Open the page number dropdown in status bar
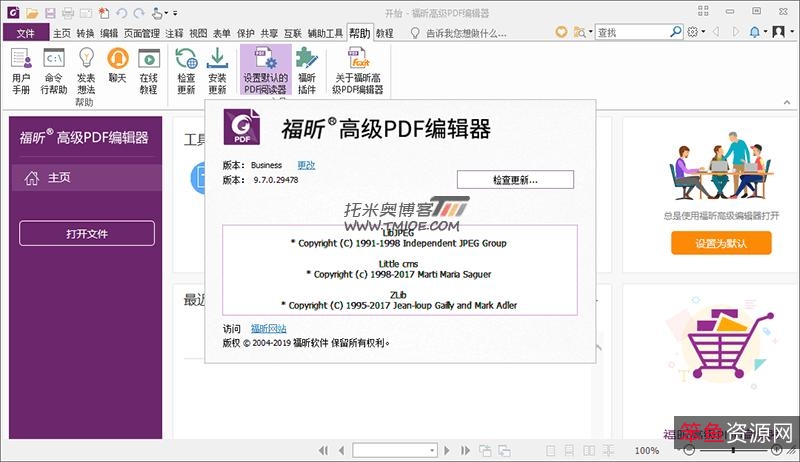This screenshot has height=462, width=800. point(432,450)
